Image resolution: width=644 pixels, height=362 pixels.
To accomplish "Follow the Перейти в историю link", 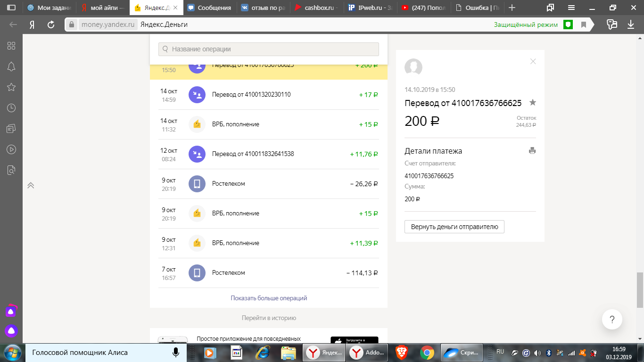I will coord(269,318).
